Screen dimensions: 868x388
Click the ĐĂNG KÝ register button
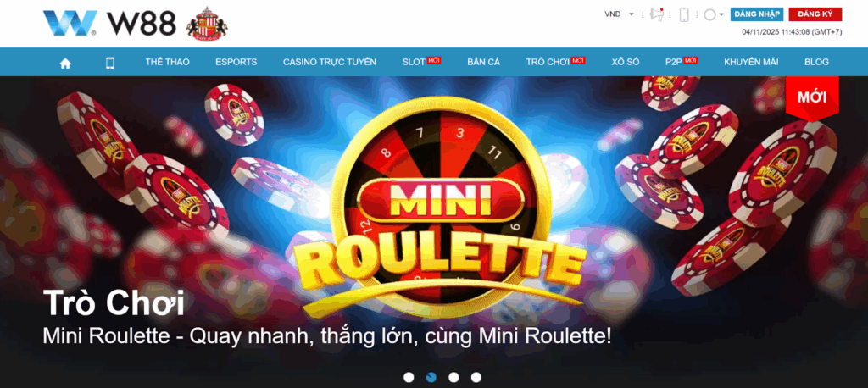815,14
